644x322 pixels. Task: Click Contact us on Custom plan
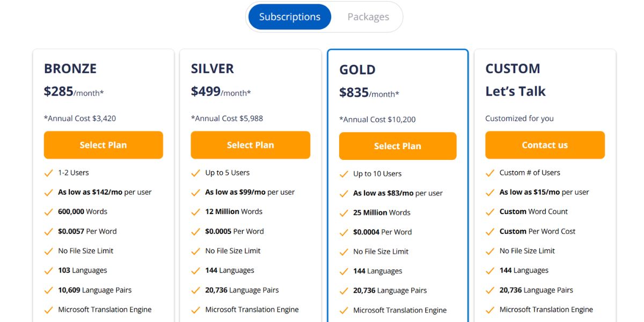(545, 145)
